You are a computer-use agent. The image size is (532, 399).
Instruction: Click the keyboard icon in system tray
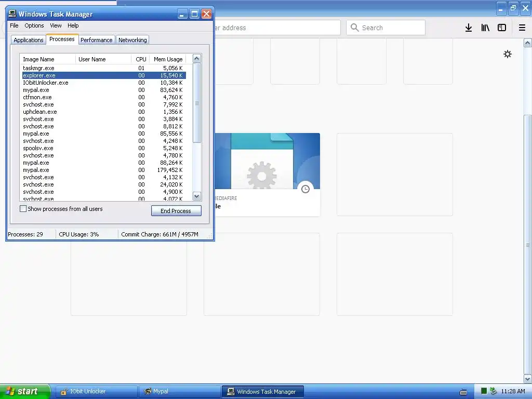[463, 392]
